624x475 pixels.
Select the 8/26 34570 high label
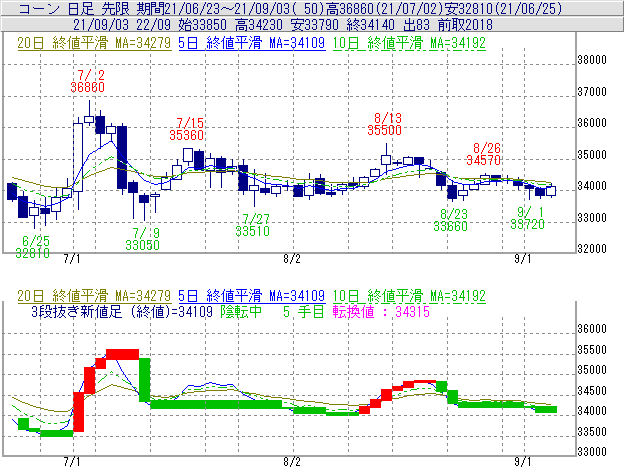coord(484,154)
